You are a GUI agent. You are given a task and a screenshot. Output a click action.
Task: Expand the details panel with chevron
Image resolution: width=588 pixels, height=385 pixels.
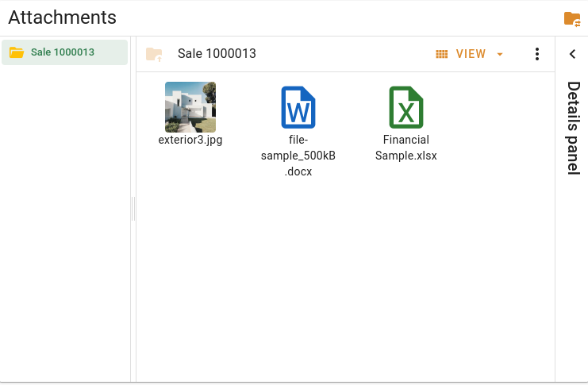572,54
